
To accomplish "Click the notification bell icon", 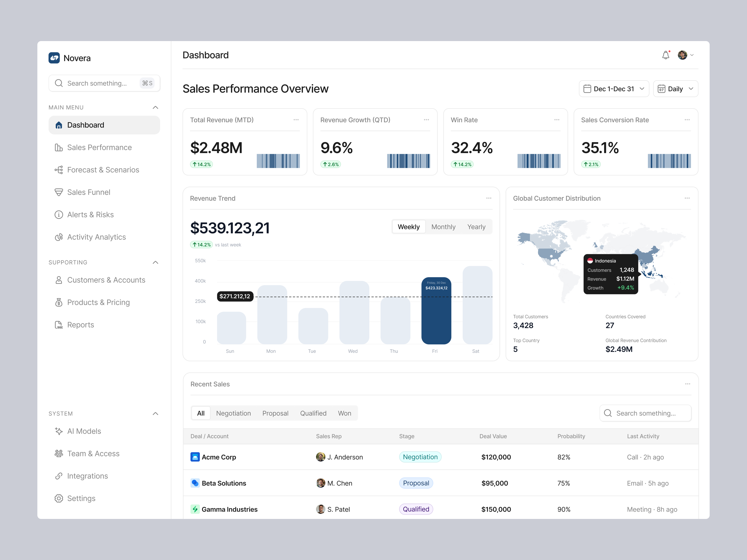I will click(665, 55).
